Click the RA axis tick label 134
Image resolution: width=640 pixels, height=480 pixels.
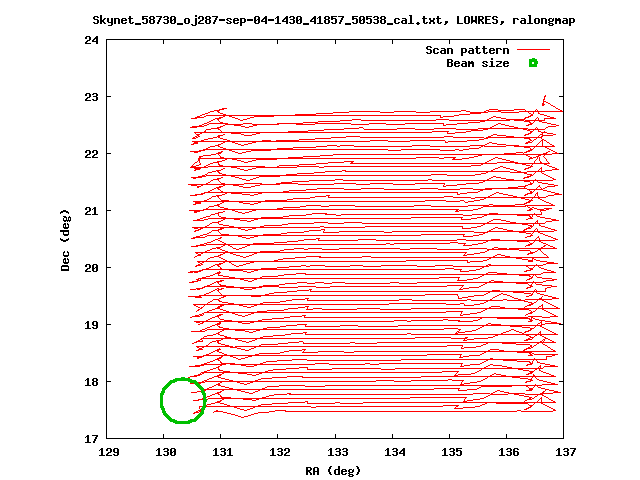(x=395, y=452)
